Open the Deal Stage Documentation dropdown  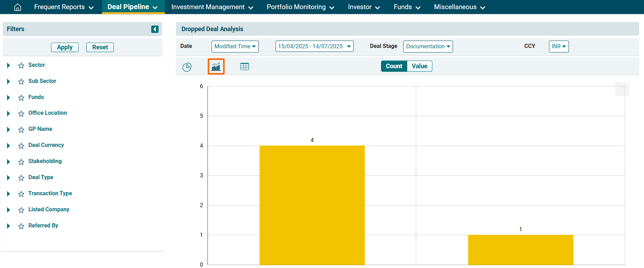(x=428, y=46)
